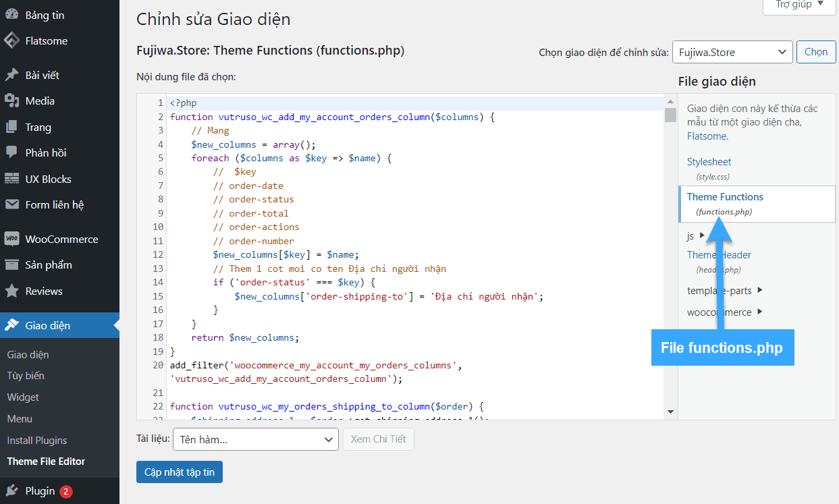Open the Fujiwa.Store theme selector
The height and width of the screenshot is (504, 839).
(732, 51)
